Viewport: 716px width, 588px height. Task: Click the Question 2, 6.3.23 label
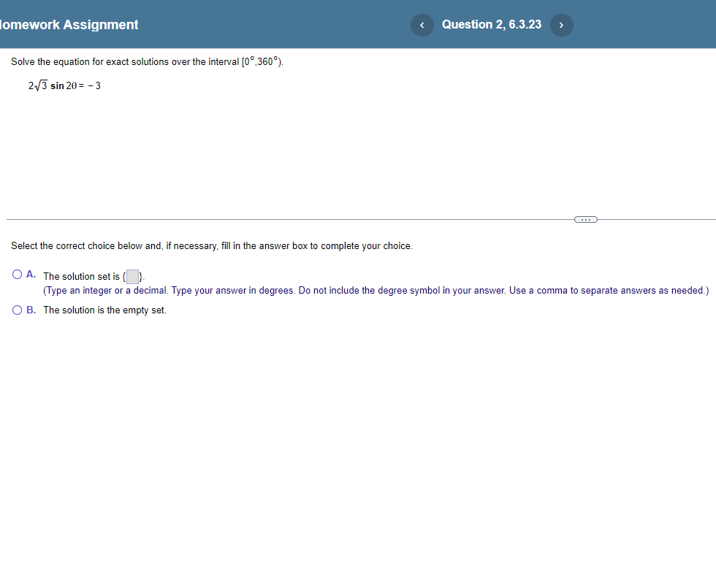pos(492,25)
